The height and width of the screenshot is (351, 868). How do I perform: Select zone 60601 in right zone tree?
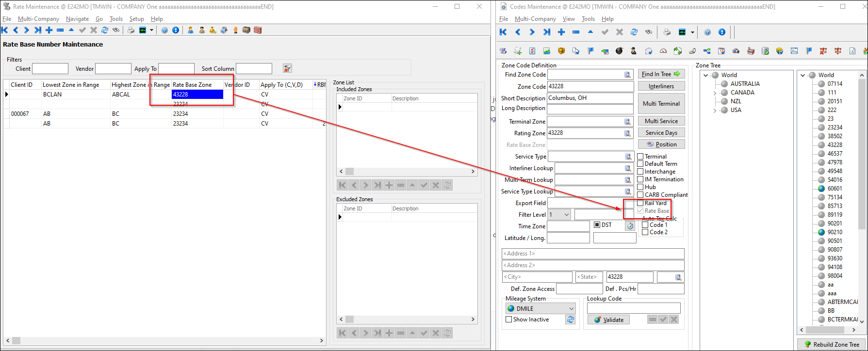pyautogui.click(x=835, y=189)
